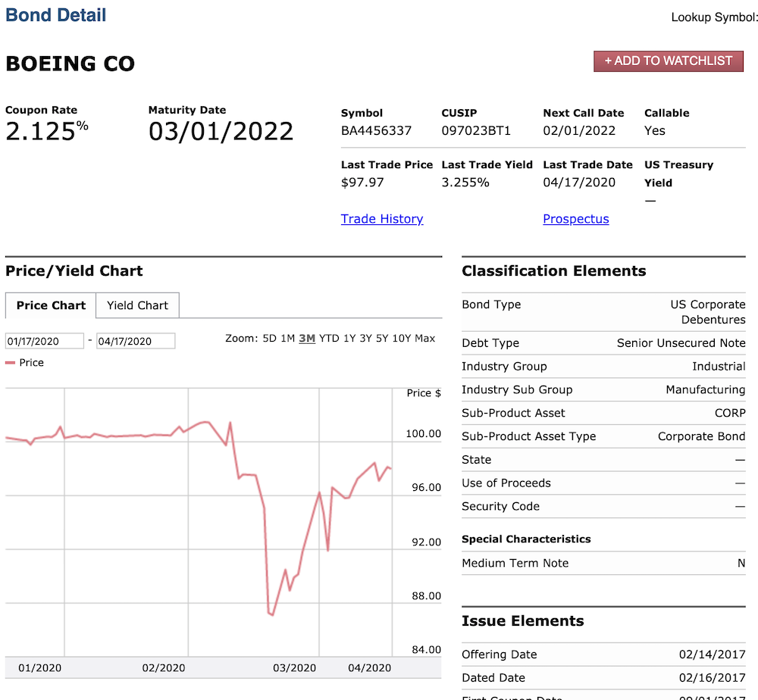Click the Classification Elements heading

[x=553, y=271]
